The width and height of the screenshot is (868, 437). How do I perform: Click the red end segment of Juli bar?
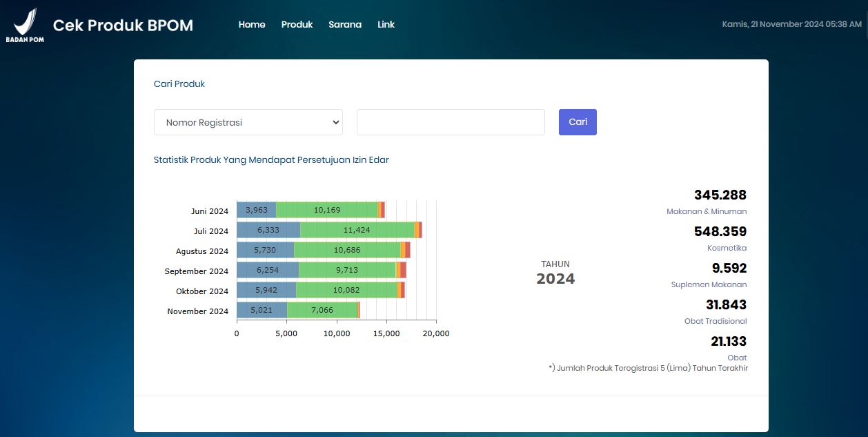click(420, 231)
